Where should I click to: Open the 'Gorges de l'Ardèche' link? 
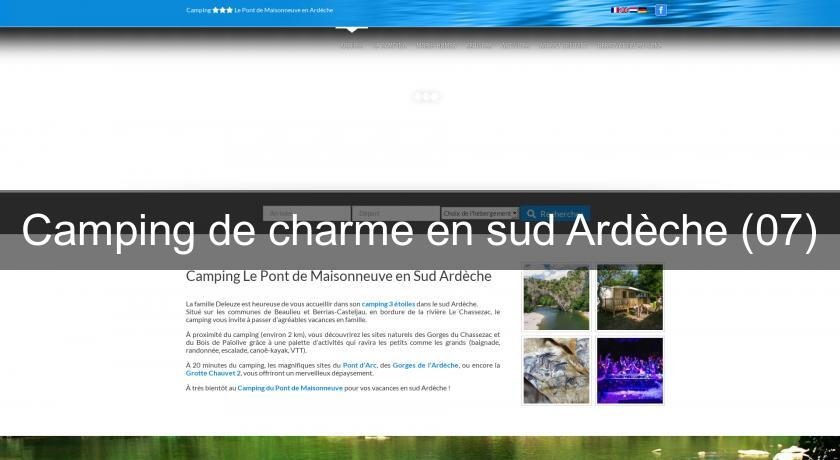[x=425, y=365]
